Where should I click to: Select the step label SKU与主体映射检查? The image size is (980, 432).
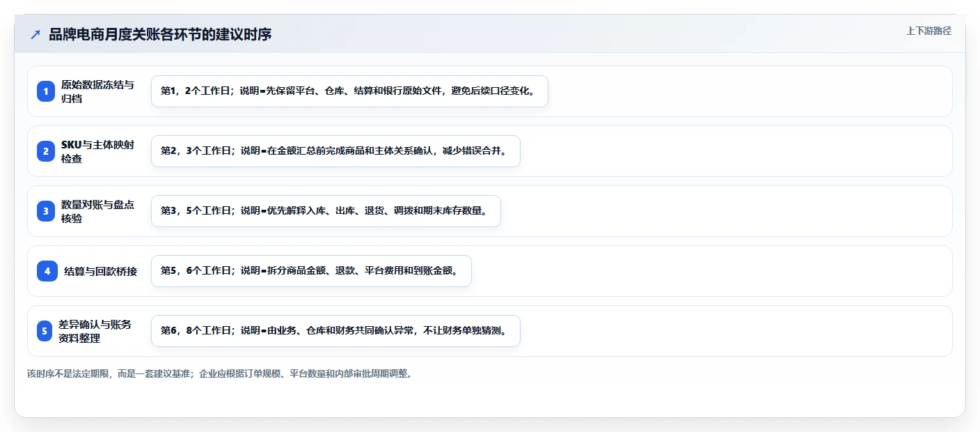point(97,151)
